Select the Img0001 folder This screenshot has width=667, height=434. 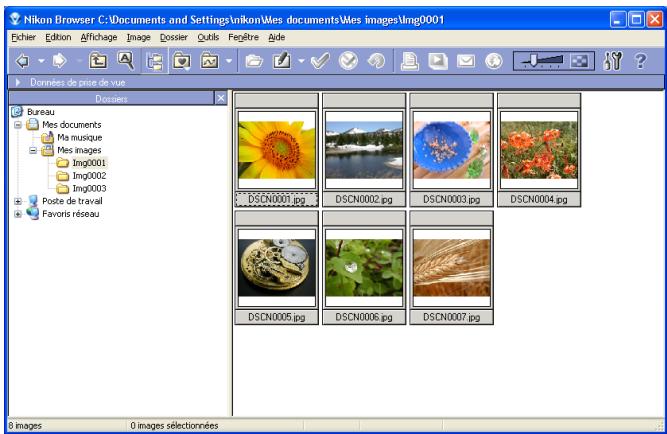click(x=89, y=163)
